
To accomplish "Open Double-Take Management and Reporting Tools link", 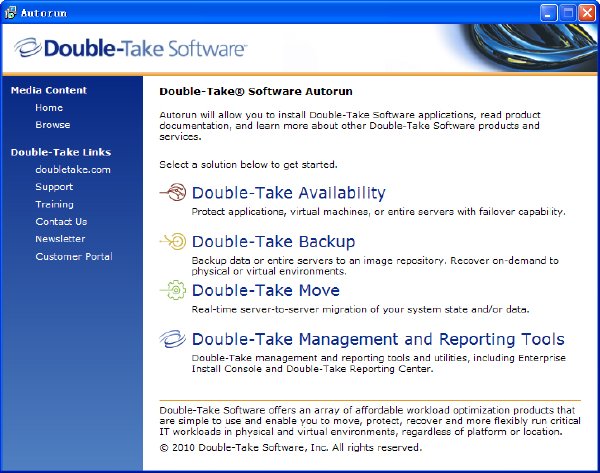I will click(x=378, y=339).
